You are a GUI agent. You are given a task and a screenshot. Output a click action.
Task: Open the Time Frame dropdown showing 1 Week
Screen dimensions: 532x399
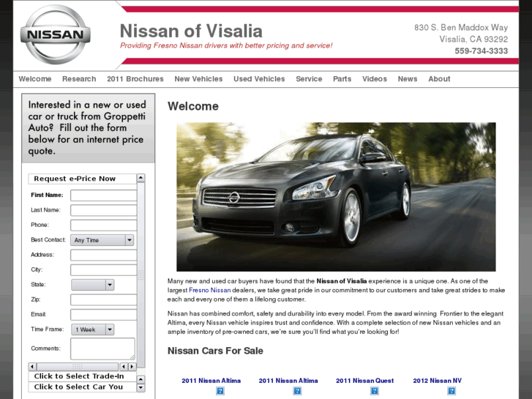pos(93,329)
